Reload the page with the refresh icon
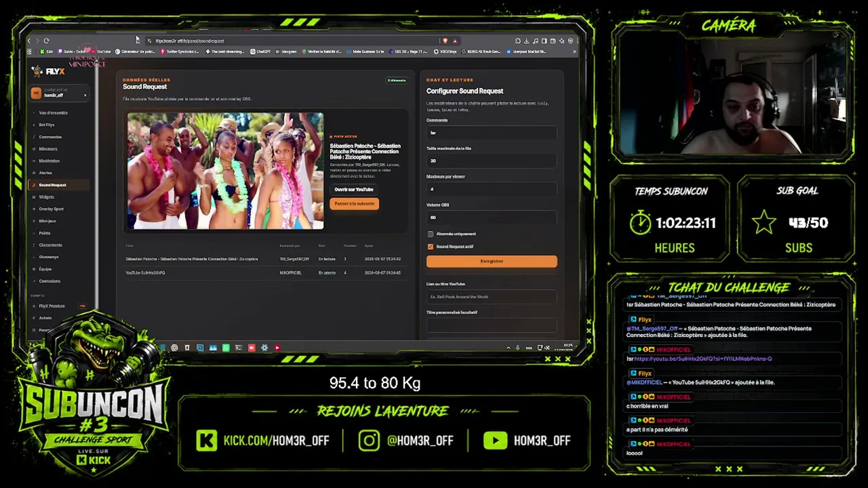Screen dimensions: 868x488 coord(46,41)
